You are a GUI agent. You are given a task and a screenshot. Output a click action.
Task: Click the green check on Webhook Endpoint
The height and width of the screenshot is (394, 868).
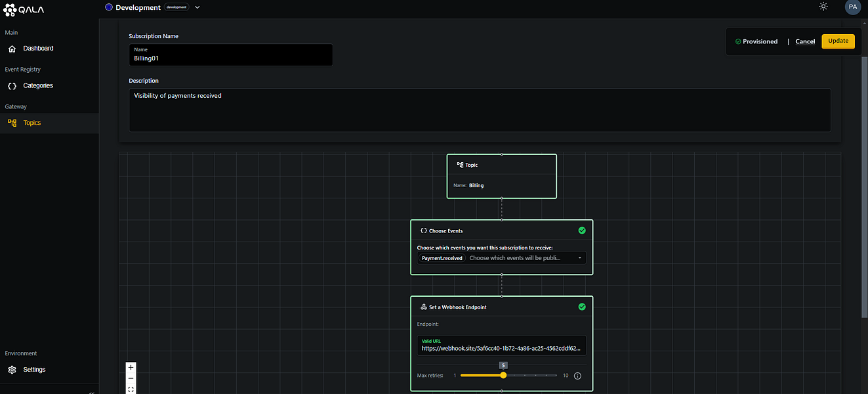581,307
